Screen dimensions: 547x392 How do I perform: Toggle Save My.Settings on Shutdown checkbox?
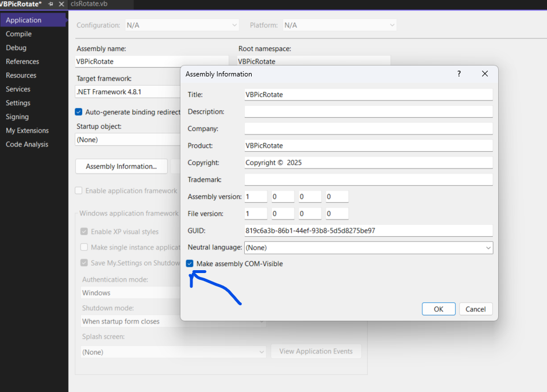[x=84, y=263]
